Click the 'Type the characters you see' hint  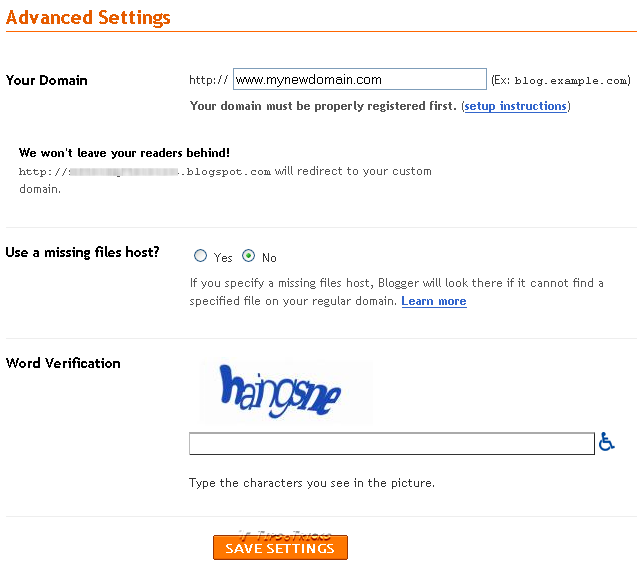312,483
